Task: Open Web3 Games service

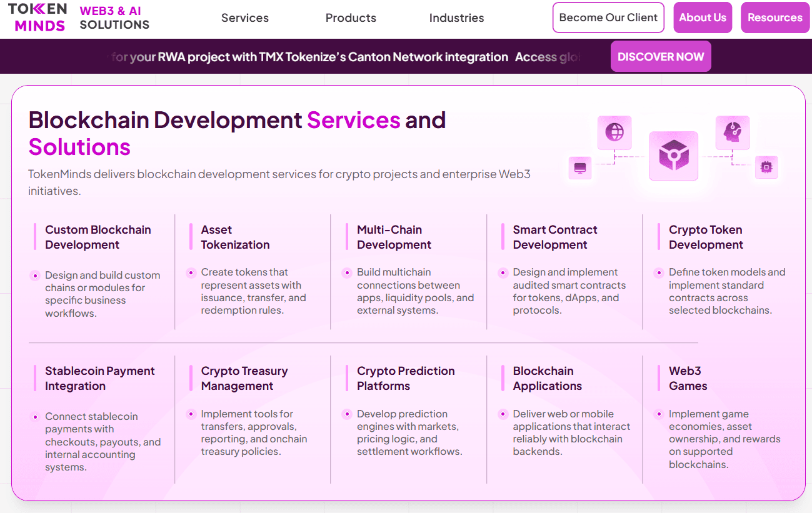Action: 688,379
